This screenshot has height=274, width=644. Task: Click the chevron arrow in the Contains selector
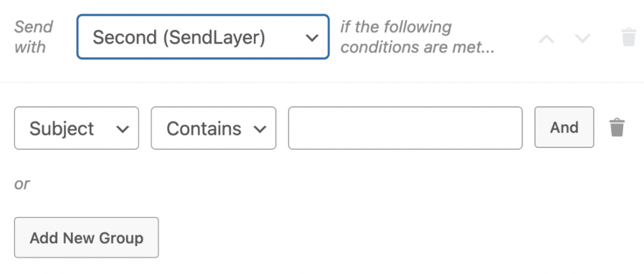(259, 128)
